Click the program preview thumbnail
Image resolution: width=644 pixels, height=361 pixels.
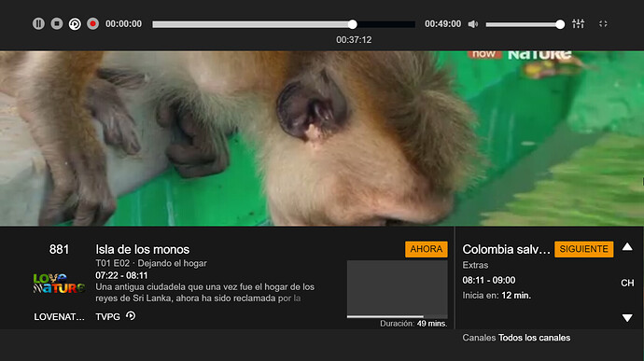click(x=398, y=288)
